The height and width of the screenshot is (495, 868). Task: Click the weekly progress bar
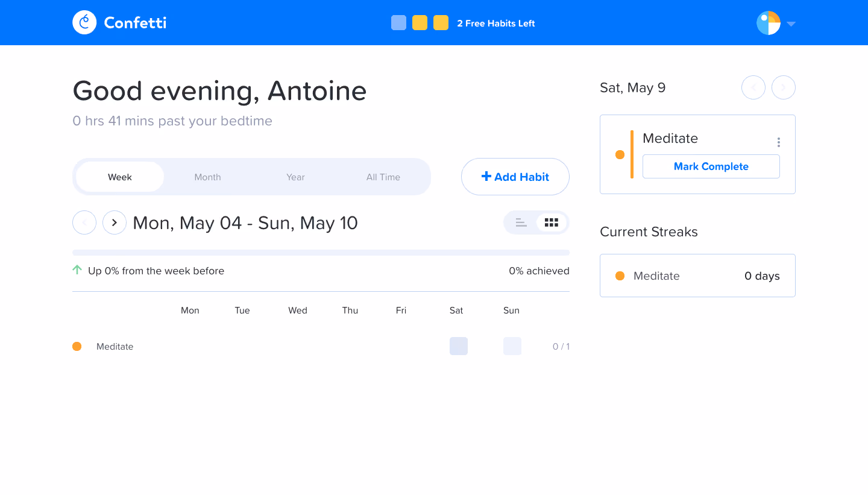321,253
